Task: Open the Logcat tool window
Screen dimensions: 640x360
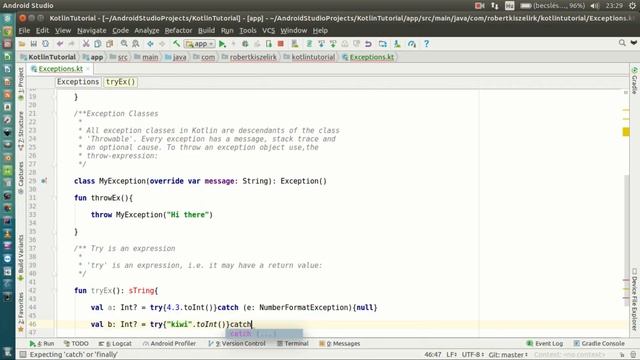Action: coord(115,344)
